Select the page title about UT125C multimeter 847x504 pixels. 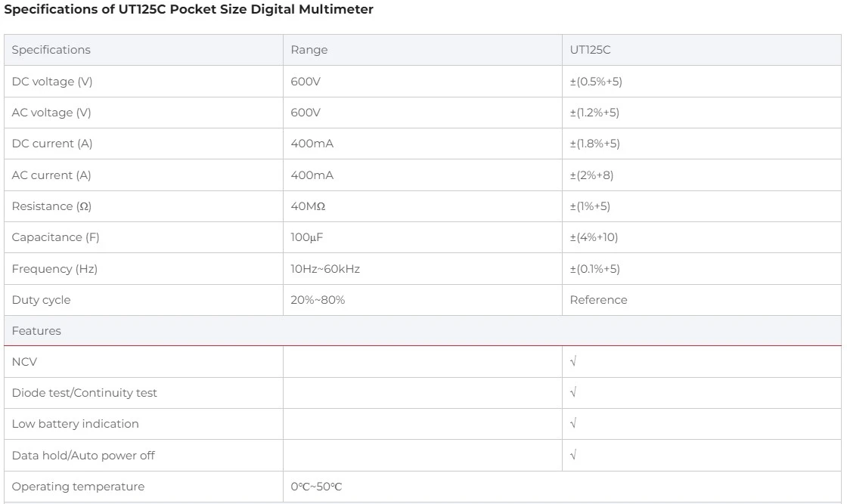[189, 11]
